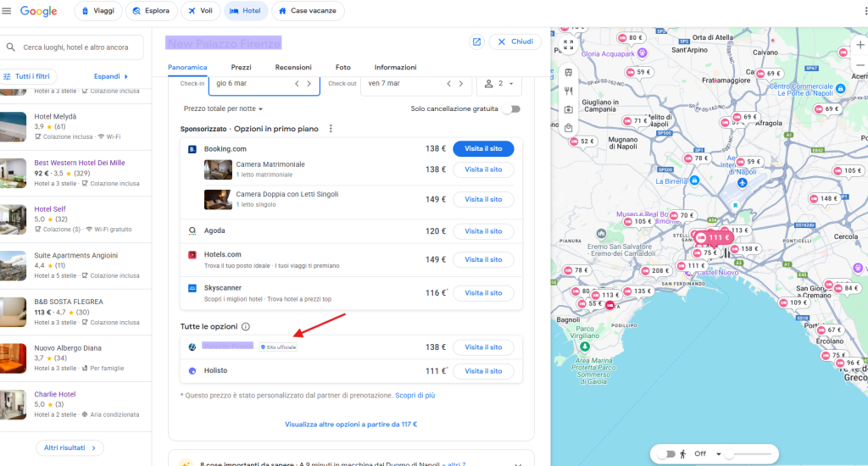The width and height of the screenshot is (868, 466).
Task: Click the shopping bag map icon
Action: pyautogui.click(x=569, y=128)
